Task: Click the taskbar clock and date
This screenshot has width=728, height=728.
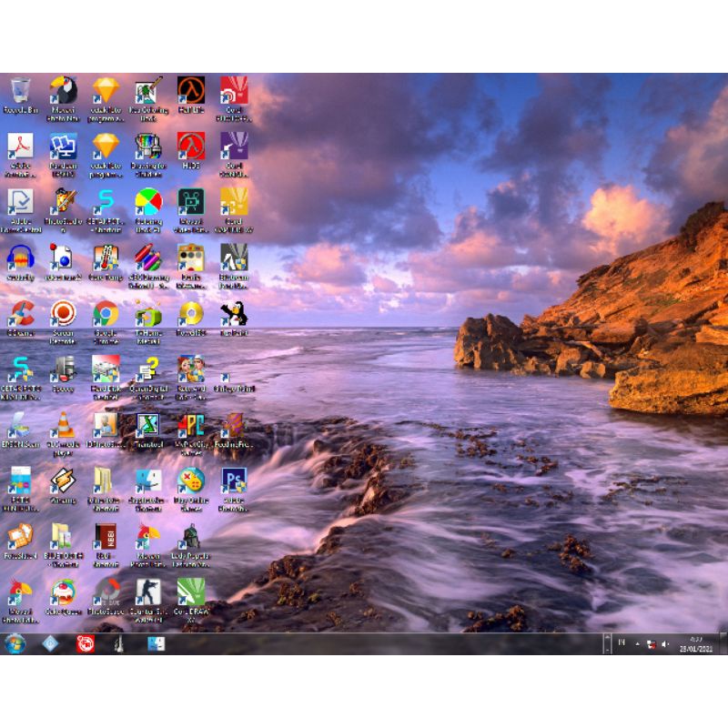Action: point(696,644)
